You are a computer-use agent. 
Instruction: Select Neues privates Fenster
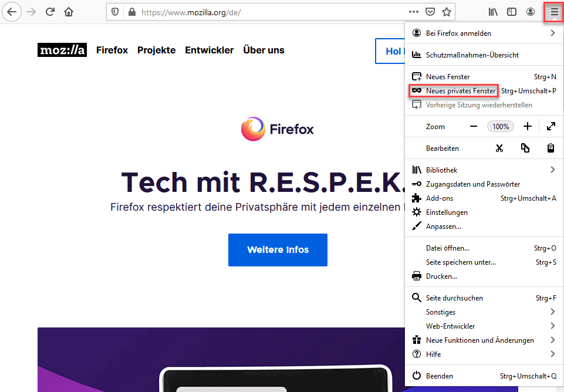click(x=460, y=91)
